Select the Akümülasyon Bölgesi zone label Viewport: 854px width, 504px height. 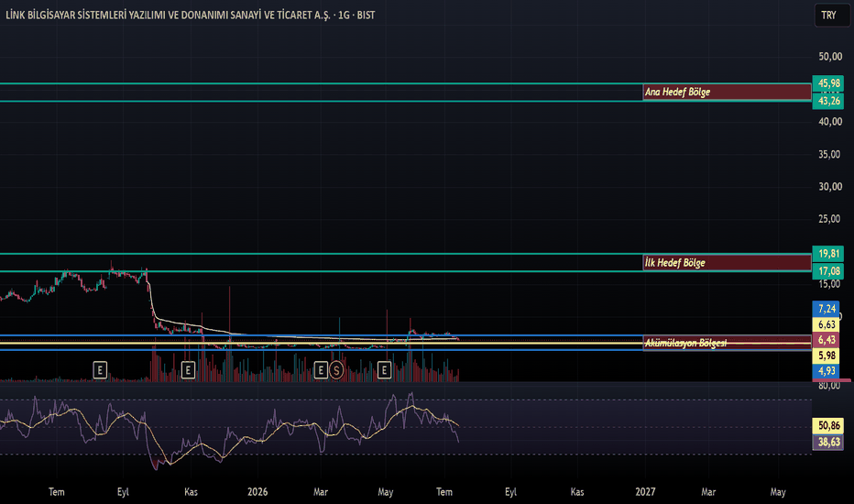coord(685,343)
